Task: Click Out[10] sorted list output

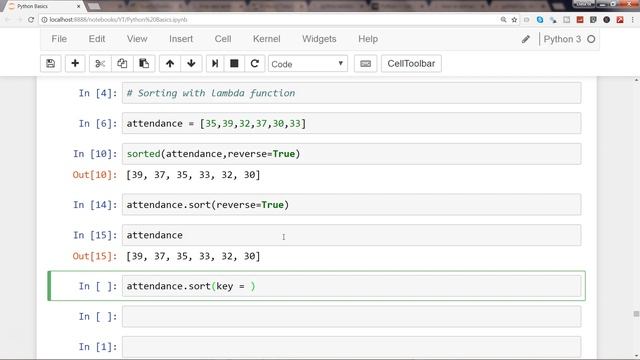Action: [x=193, y=175]
